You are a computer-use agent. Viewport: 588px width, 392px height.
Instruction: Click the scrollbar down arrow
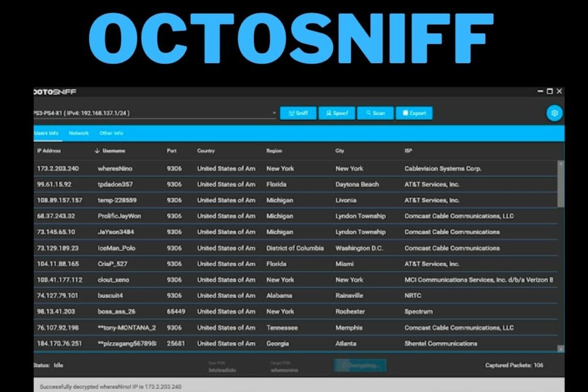[560, 348]
